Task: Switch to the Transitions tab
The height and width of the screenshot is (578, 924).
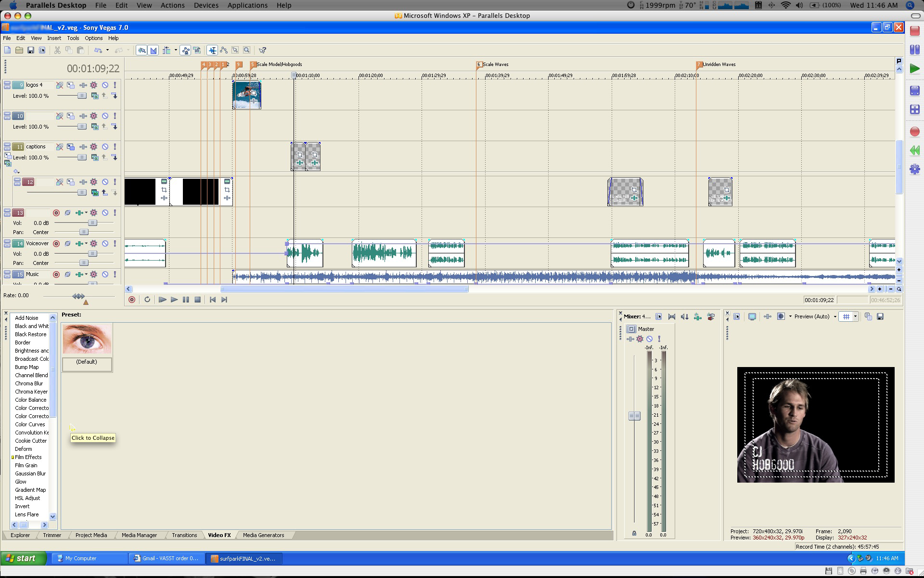Action: coord(184,535)
